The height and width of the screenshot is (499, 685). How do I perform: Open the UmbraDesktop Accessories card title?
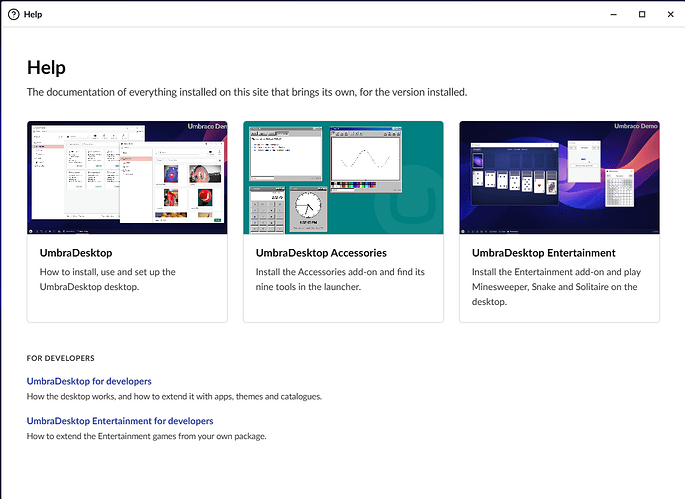coord(321,253)
